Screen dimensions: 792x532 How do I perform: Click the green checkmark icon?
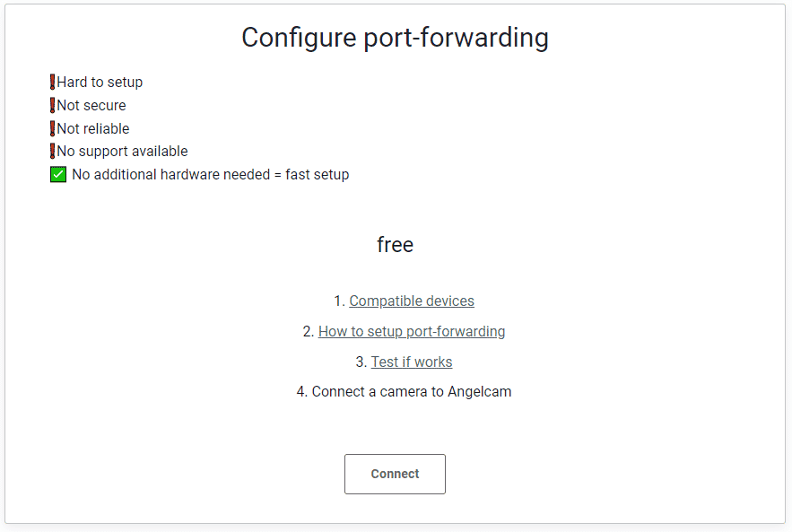58,174
